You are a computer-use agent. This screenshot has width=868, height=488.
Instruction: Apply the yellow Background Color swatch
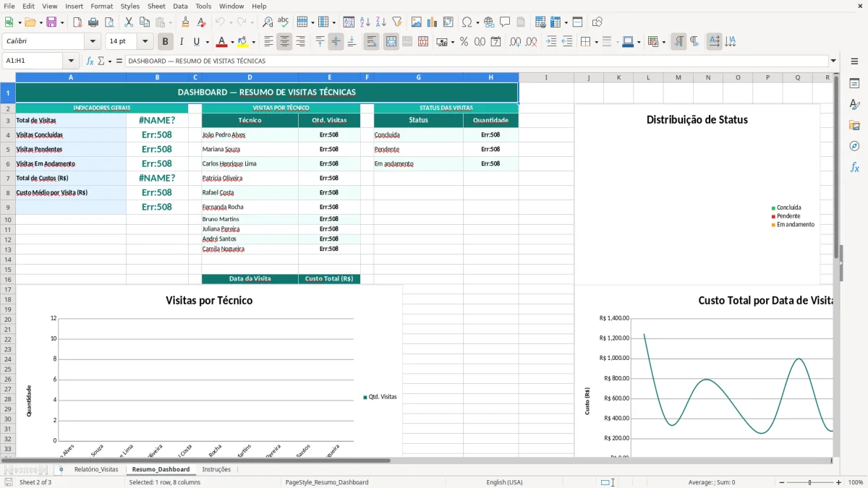click(x=242, y=42)
